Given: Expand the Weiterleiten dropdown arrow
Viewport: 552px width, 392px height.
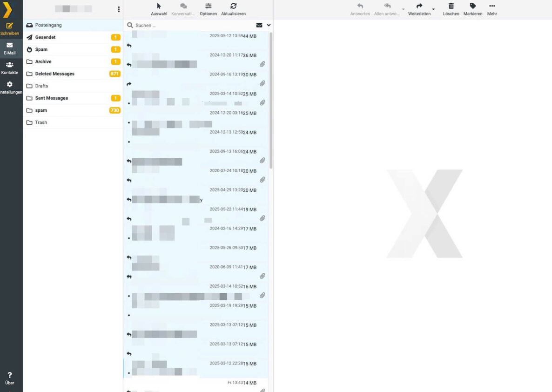Looking at the screenshot, I should pyautogui.click(x=433, y=9).
